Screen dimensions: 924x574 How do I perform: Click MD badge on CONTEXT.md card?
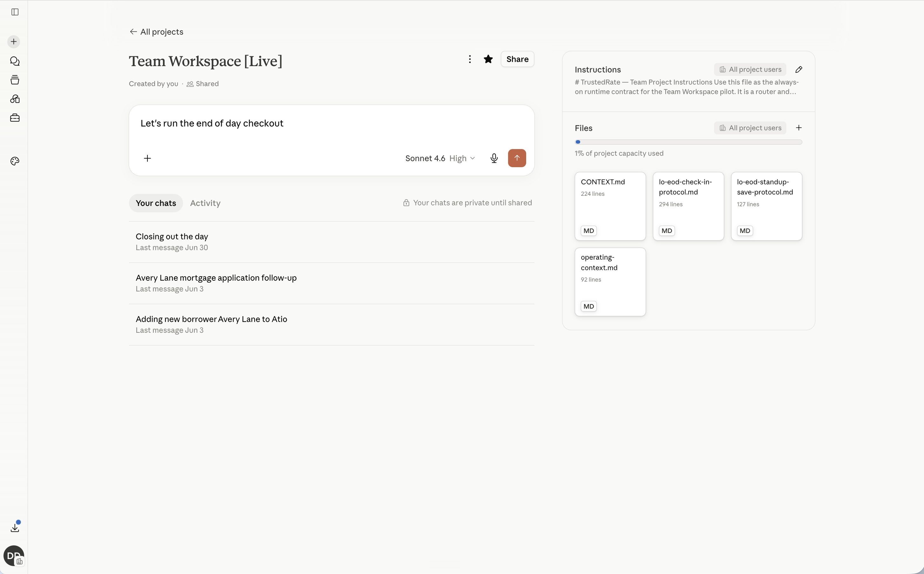pos(588,231)
